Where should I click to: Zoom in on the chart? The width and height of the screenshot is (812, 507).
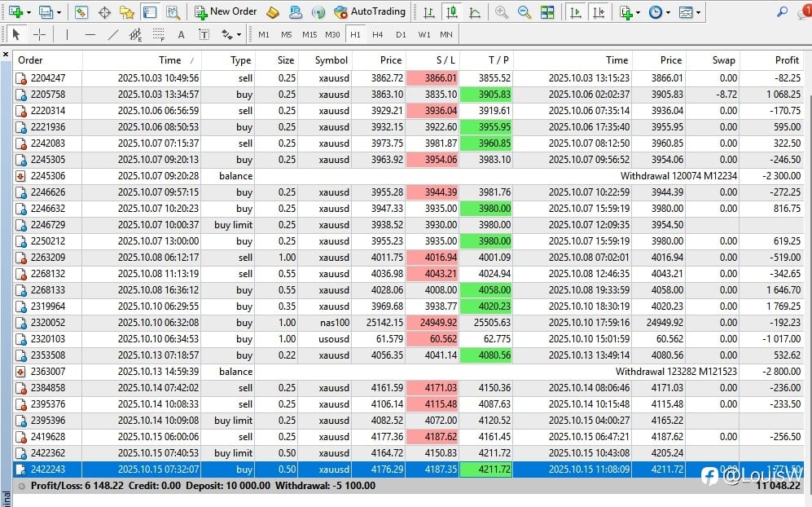coord(501,12)
